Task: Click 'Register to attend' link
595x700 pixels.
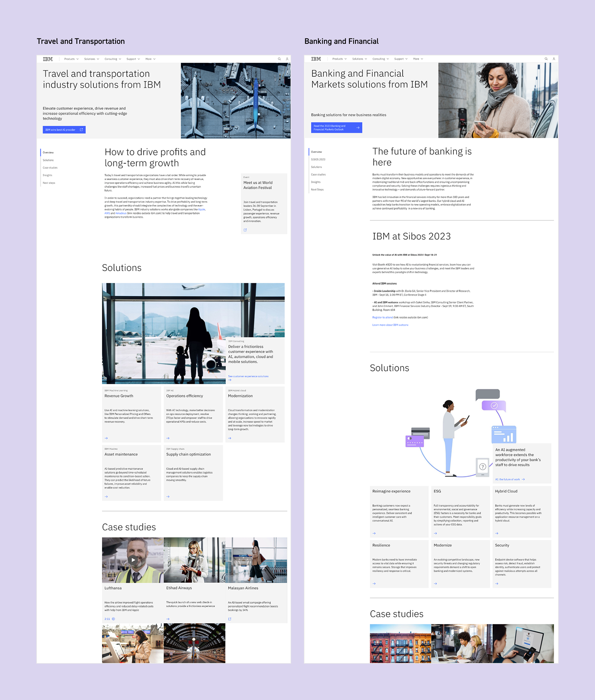Action: click(382, 317)
